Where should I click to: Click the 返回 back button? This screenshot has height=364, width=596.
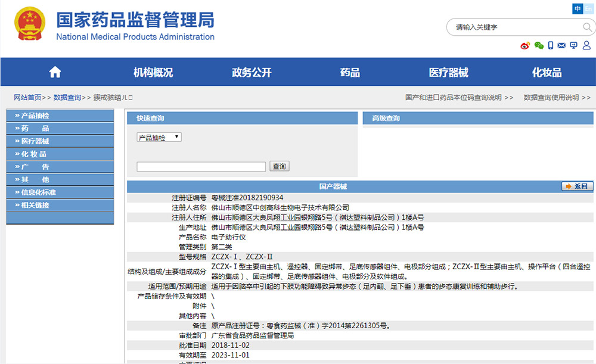pyautogui.click(x=577, y=186)
